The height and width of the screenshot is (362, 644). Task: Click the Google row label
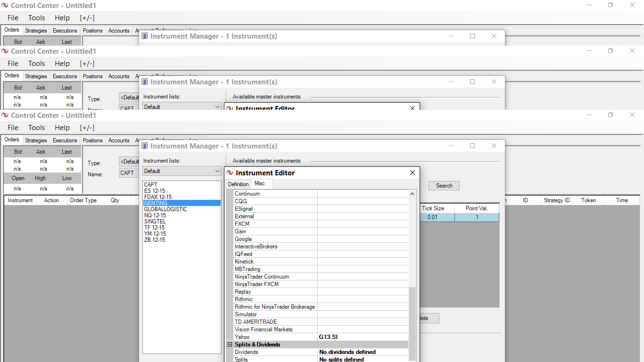(x=243, y=239)
